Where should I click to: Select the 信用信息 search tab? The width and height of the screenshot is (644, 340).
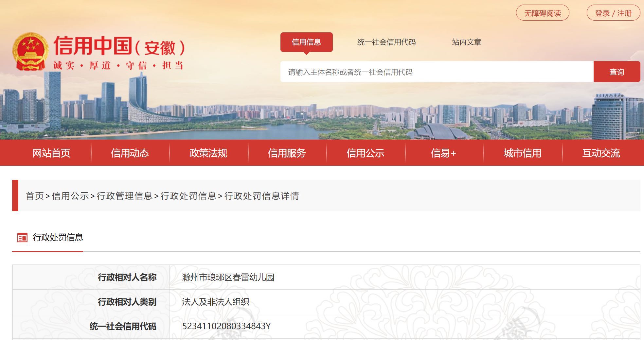click(x=307, y=42)
